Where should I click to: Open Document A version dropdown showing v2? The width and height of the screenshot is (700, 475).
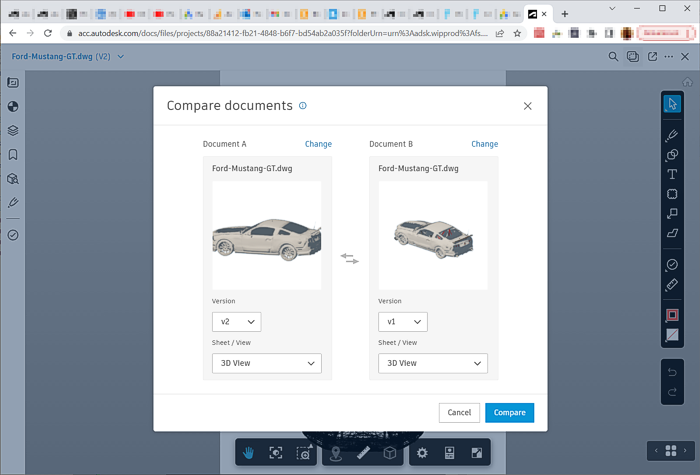tap(237, 322)
